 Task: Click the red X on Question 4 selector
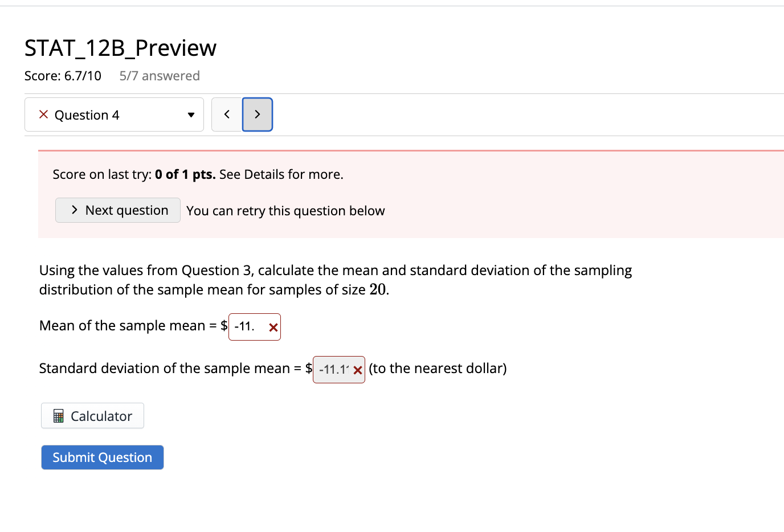(43, 114)
